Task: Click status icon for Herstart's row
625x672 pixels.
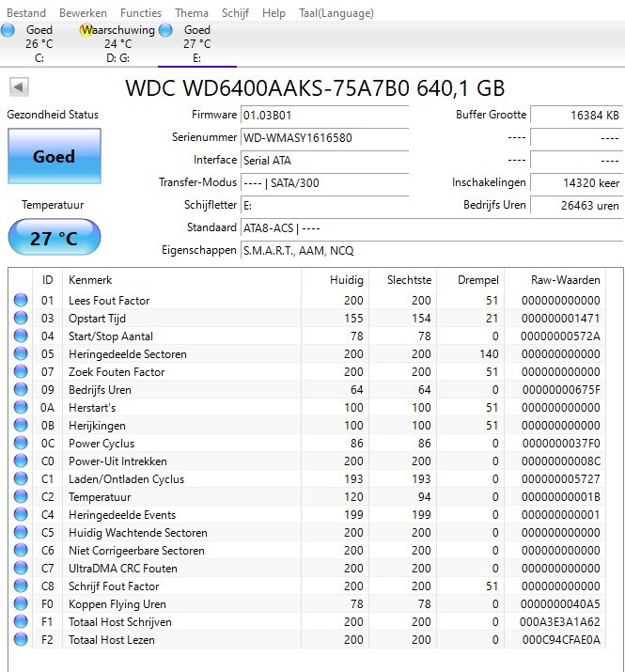Action: click(21, 407)
